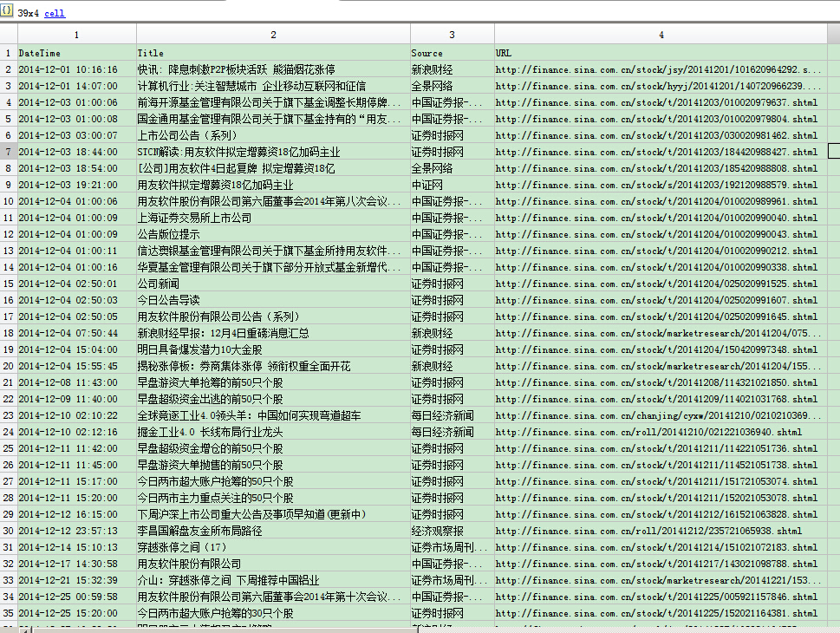Select title 全球竞逐工业4.0领头羊：中国如何实现弯道超车
840x633 pixels.
pos(273,415)
